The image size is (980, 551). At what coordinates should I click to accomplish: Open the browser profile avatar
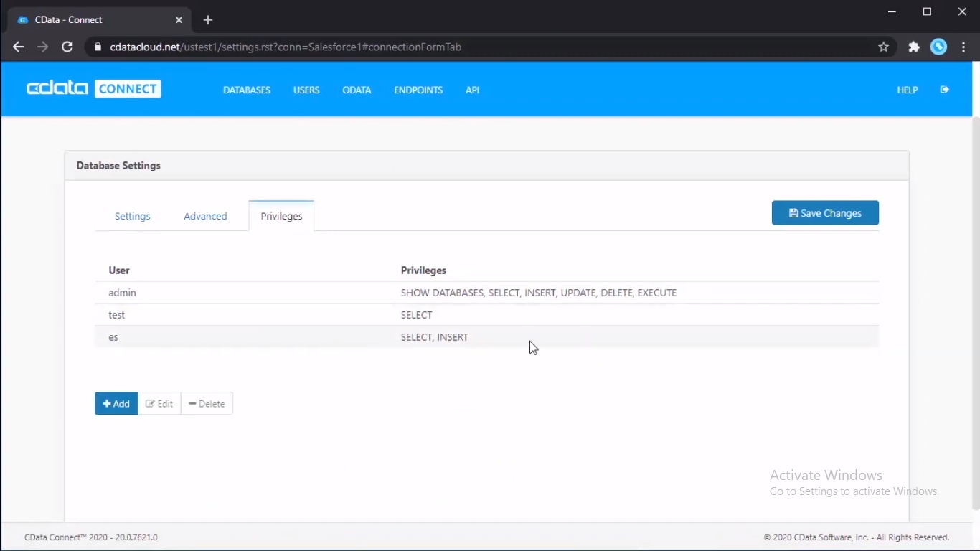point(939,47)
